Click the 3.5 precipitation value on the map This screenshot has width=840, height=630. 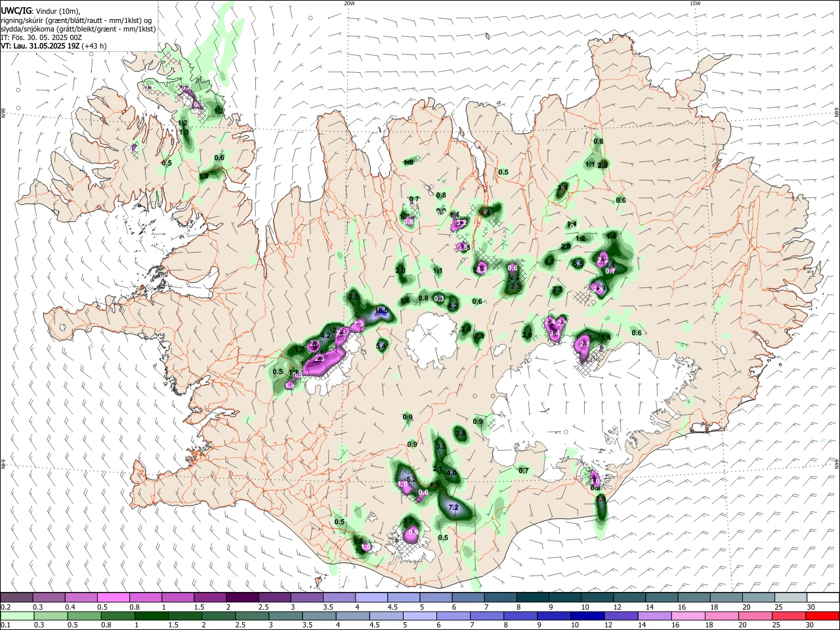pyautogui.click(x=562, y=188)
